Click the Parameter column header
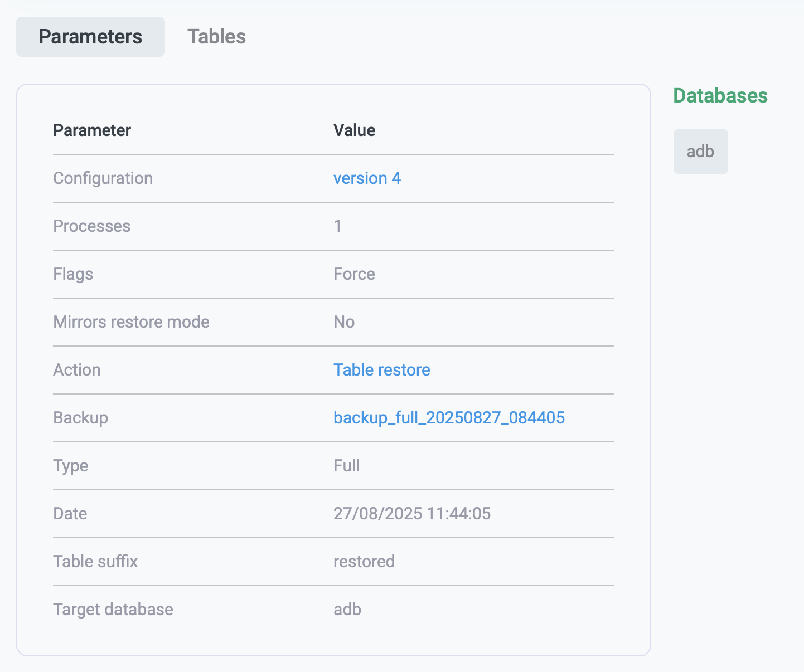 pyautogui.click(x=91, y=130)
